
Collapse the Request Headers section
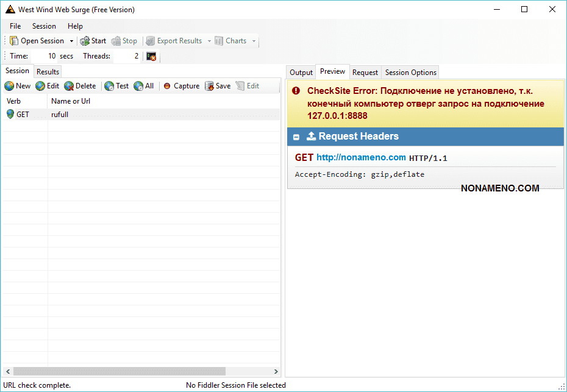click(296, 137)
